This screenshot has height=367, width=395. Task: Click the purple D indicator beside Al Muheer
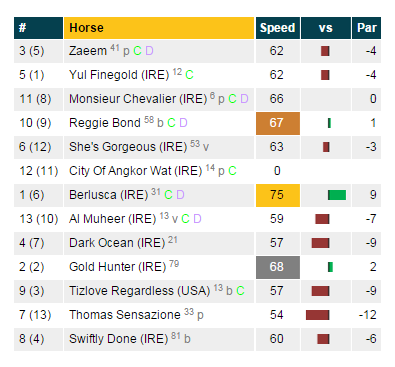click(197, 219)
